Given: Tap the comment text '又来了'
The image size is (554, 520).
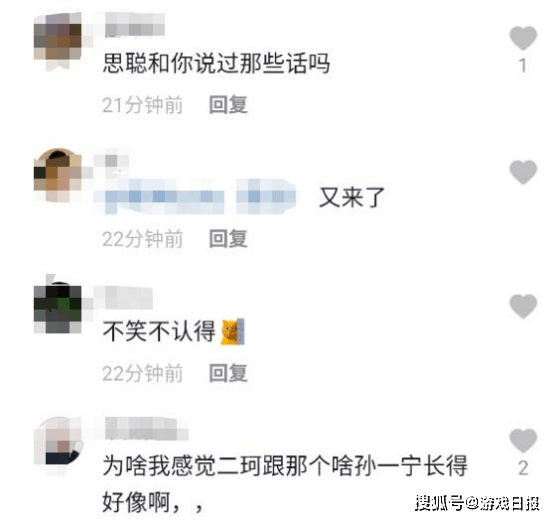Looking at the screenshot, I should [x=352, y=197].
